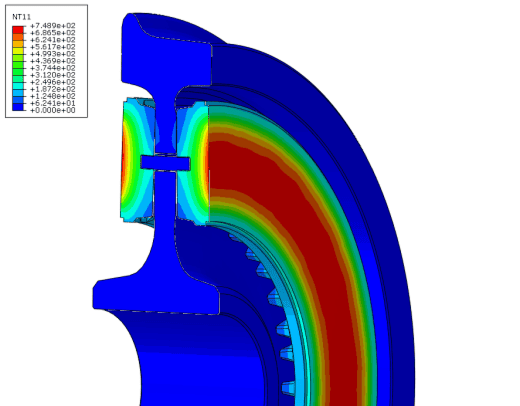This screenshot has width=520, height=406.
Task: Click the +3.744e+02 legend value
Action: pos(53,68)
